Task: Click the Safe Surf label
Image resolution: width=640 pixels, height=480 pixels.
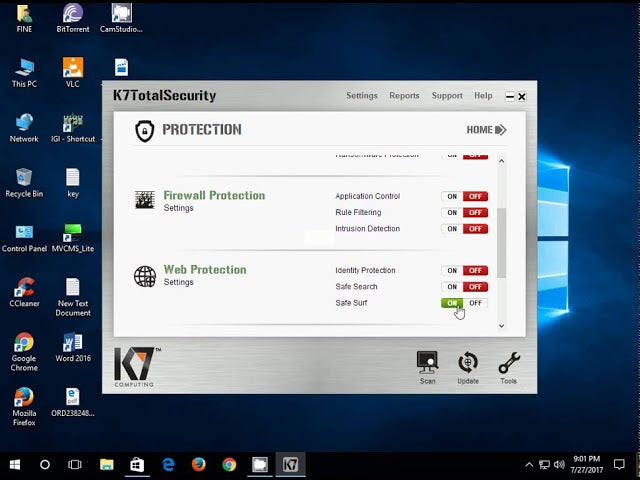Action: 351,303
